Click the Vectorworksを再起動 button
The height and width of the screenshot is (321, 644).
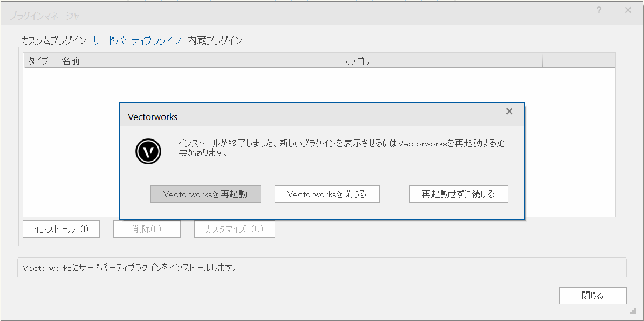205,194
